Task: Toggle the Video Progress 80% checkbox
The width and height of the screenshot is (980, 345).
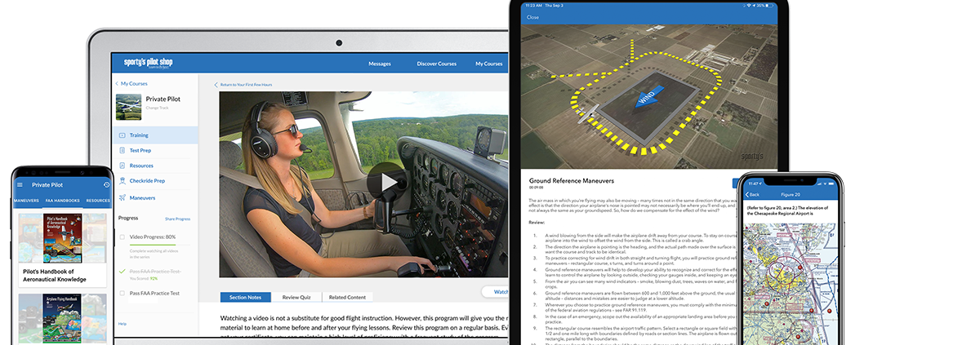Action: point(122,237)
